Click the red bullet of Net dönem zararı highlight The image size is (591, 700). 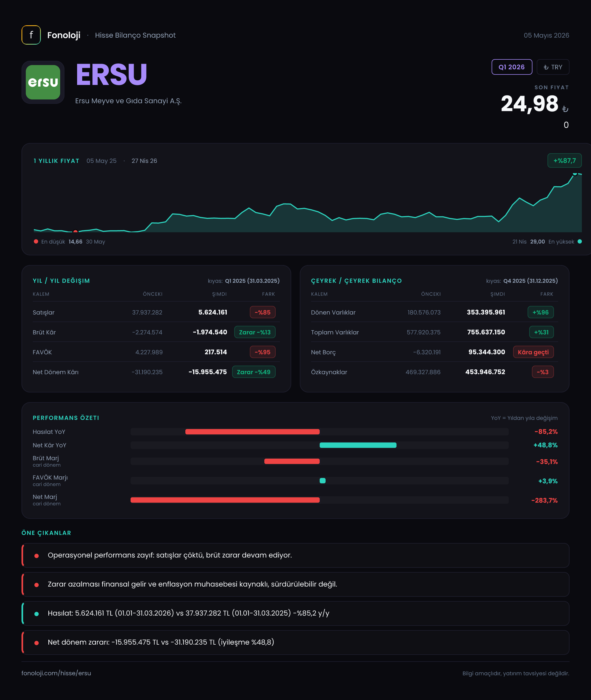[37, 643]
